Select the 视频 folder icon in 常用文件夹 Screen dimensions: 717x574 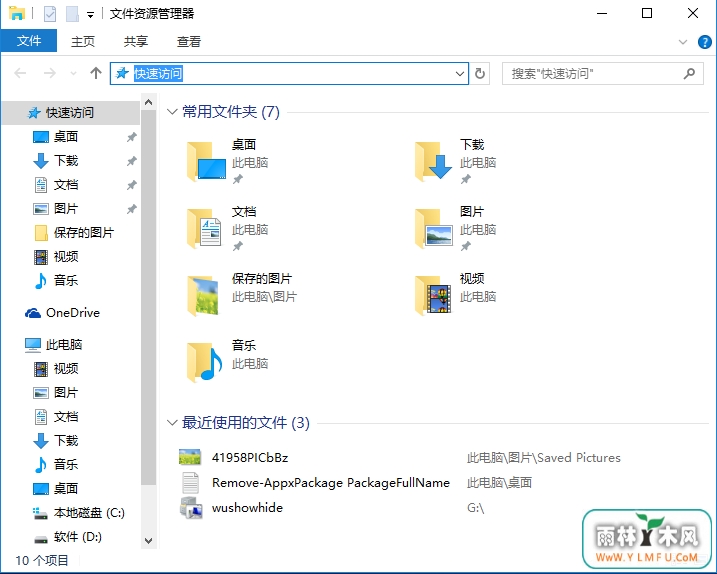coord(433,295)
